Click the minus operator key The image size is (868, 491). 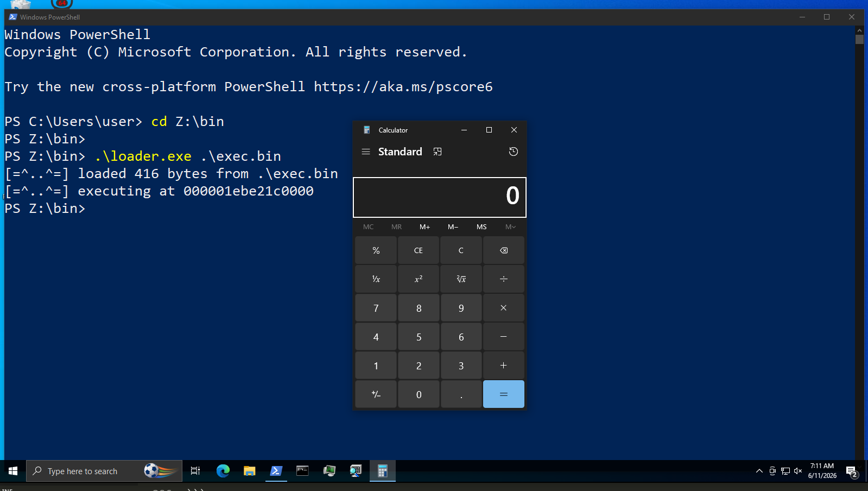(504, 337)
